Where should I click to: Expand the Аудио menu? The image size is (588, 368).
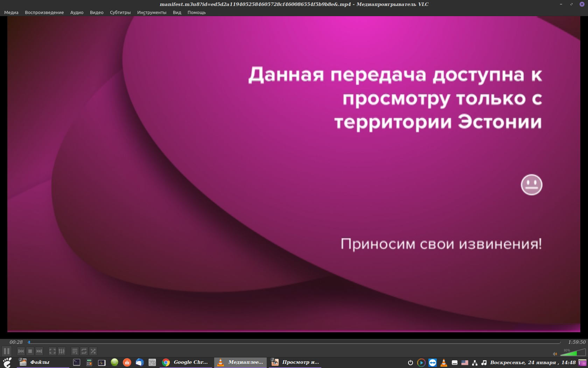(x=77, y=12)
